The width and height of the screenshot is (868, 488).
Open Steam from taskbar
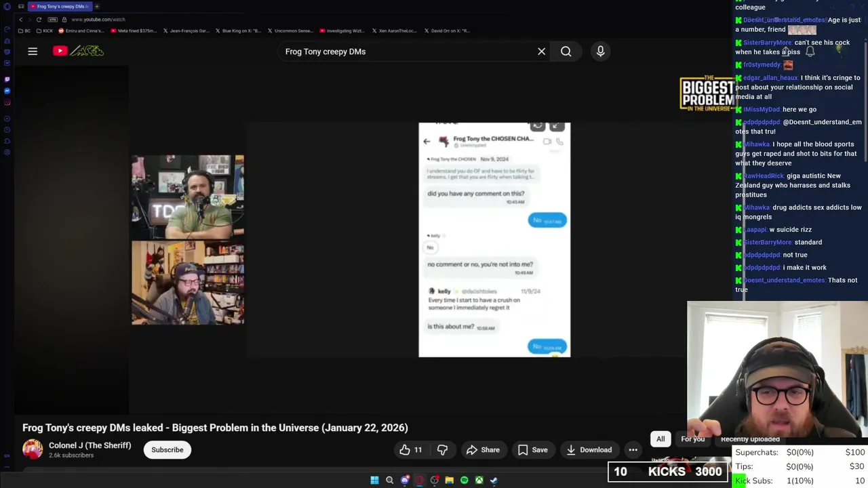pos(494,480)
